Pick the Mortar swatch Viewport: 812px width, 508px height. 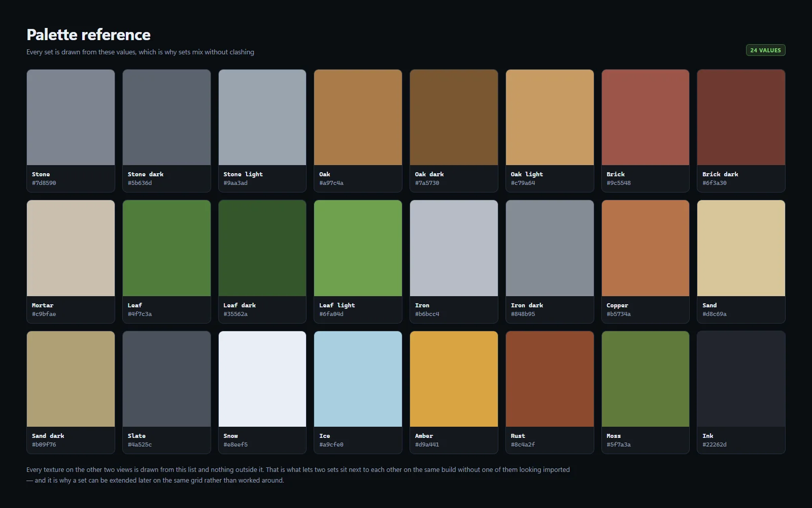71,248
